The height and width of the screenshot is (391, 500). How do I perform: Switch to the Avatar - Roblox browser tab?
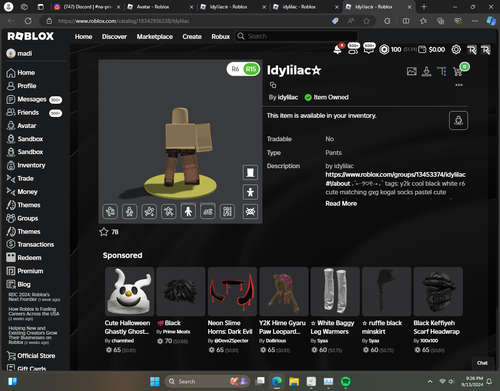(160, 7)
